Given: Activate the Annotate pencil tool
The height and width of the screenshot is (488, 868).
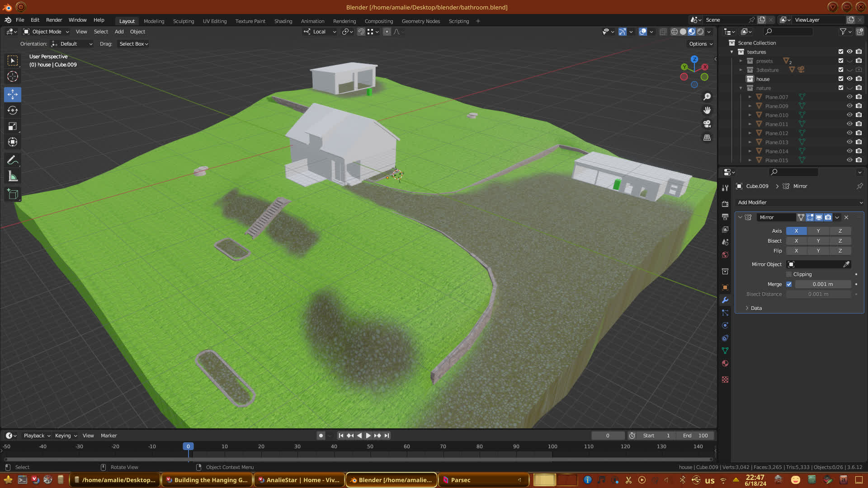Looking at the screenshot, I should coord(13,160).
